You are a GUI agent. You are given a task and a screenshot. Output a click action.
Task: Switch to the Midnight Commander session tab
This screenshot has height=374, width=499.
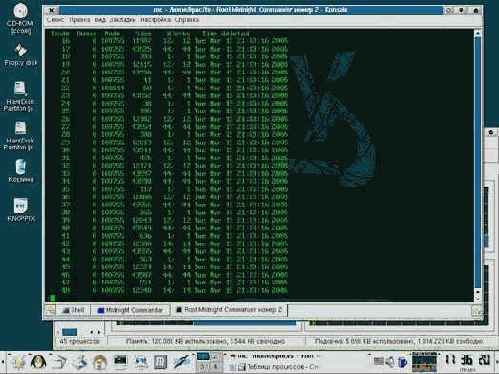[x=130, y=310]
